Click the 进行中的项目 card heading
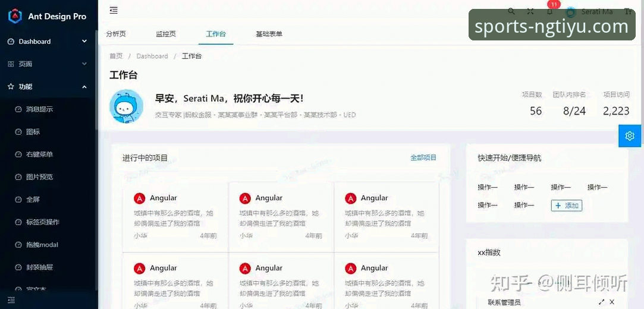This screenshot has height=309, width=644. point(145,157)
